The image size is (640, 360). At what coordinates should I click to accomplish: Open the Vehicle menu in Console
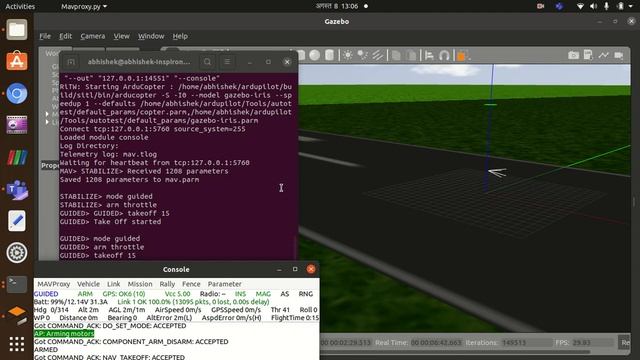(88, 284)
